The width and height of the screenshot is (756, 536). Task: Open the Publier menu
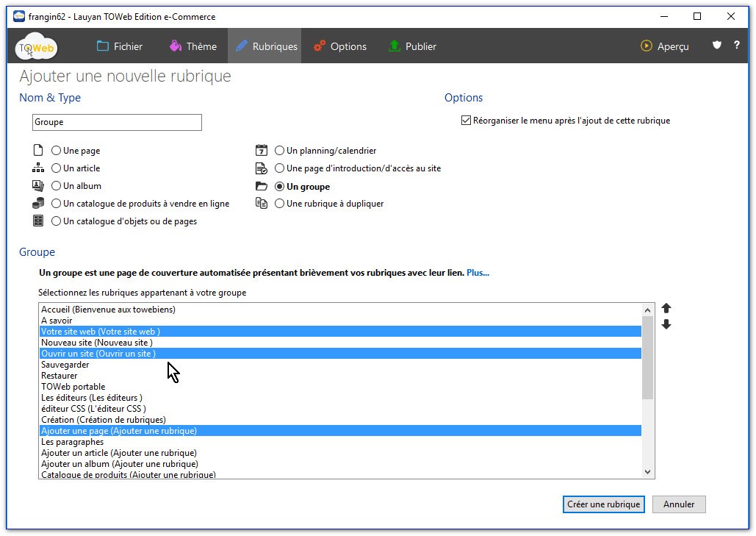[412, 46]
